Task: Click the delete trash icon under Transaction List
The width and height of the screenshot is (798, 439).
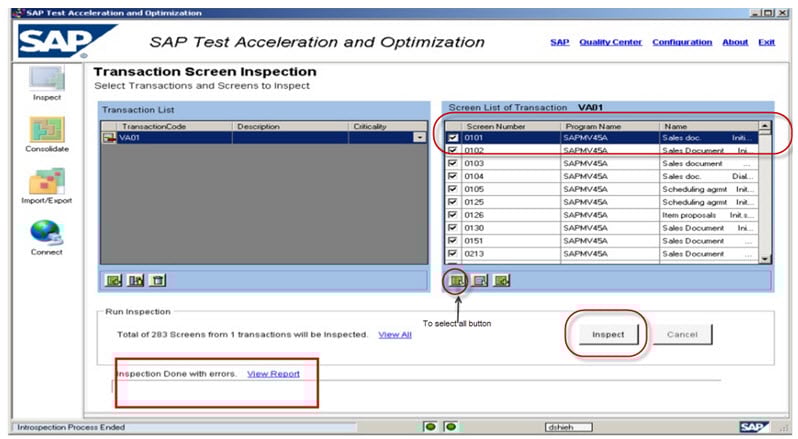Action: click(158, 280)
